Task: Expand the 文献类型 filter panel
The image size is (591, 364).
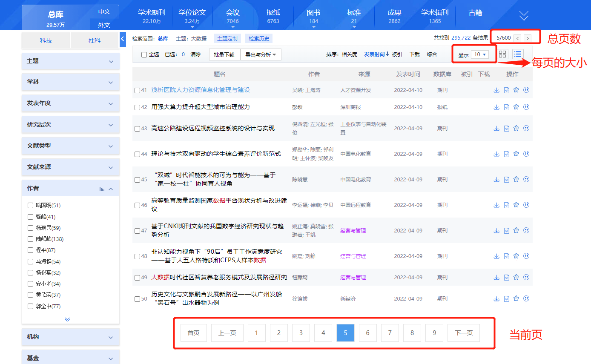Action: (x=71, y=146)
